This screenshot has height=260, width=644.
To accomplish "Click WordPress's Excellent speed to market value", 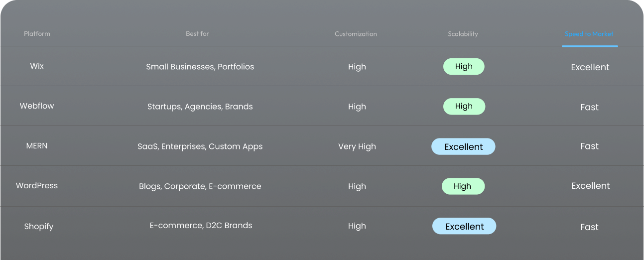I will coord(591,186).
